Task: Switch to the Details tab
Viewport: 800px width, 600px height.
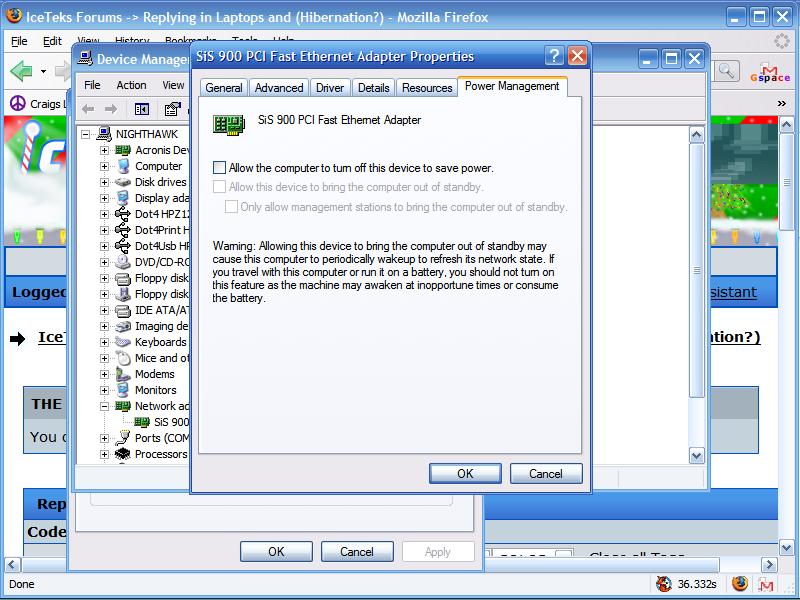Action: pyautogui.click(x=373, y=88)
